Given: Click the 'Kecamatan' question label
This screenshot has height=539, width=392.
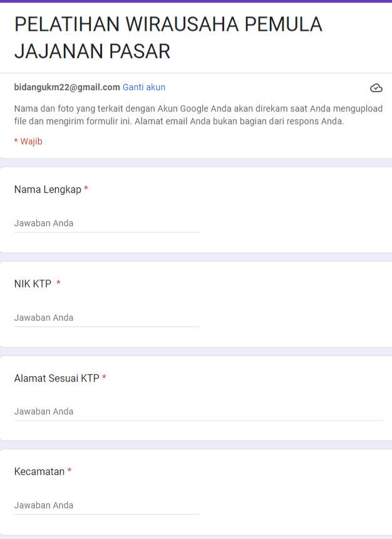Looking at the screenshot, I should [x=39, y=471].
